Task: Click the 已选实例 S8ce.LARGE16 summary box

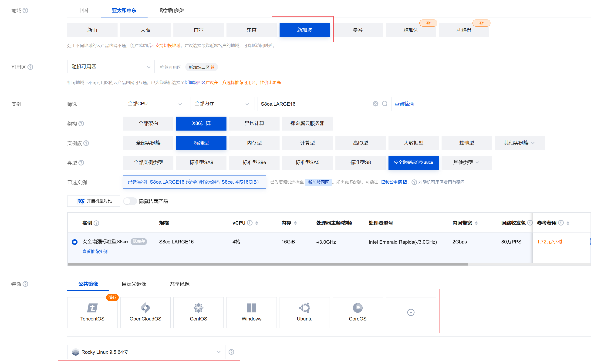Action: pyautogui.click(x=194, y=182)
